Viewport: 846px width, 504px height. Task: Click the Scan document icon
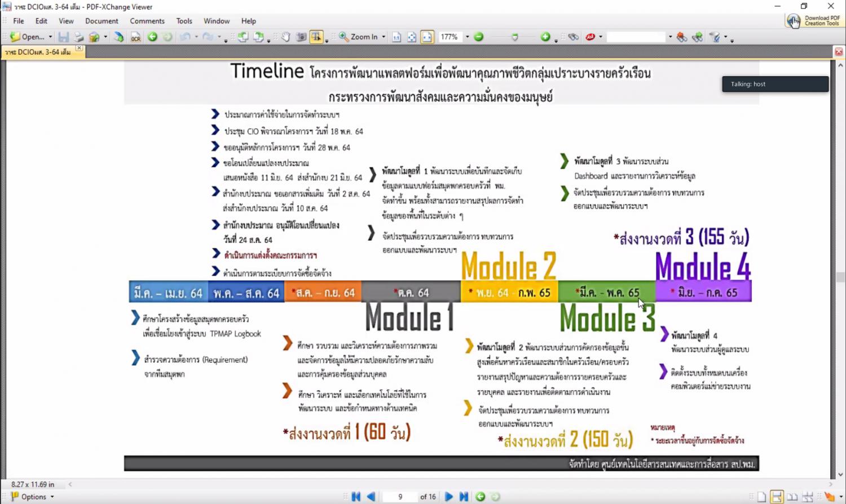pyautogui.click(x=118, y=37)
